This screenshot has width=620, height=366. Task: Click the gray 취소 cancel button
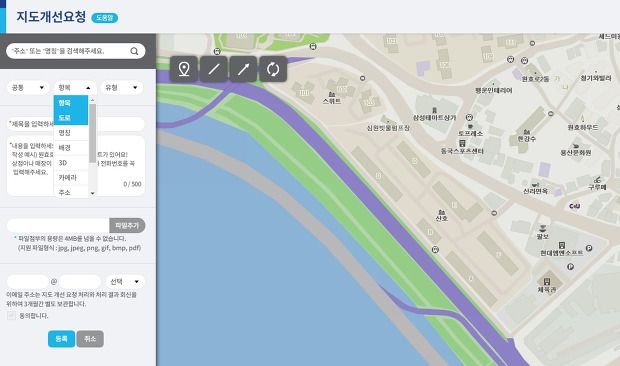point(90,339)
